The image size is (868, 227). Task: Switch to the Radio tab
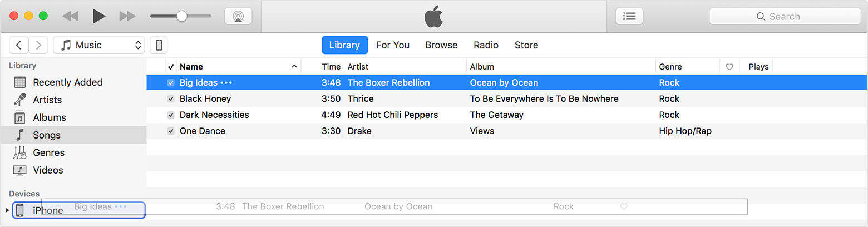click(x=486, y=45)
